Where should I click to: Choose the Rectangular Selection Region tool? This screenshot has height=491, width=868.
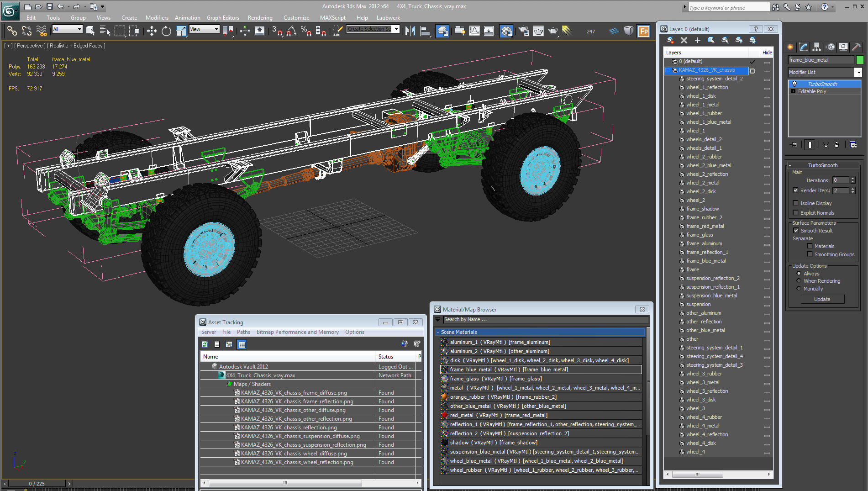[120, 31]
